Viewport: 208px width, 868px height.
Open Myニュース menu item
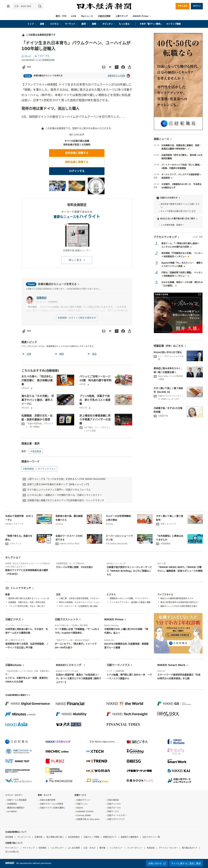[x=87, y=16]
